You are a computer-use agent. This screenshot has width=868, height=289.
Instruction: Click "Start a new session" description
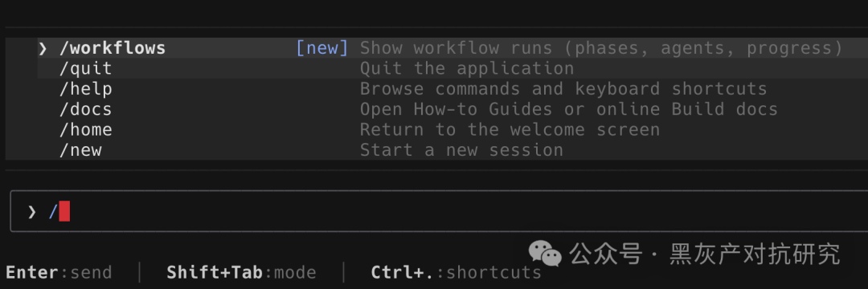461,150
